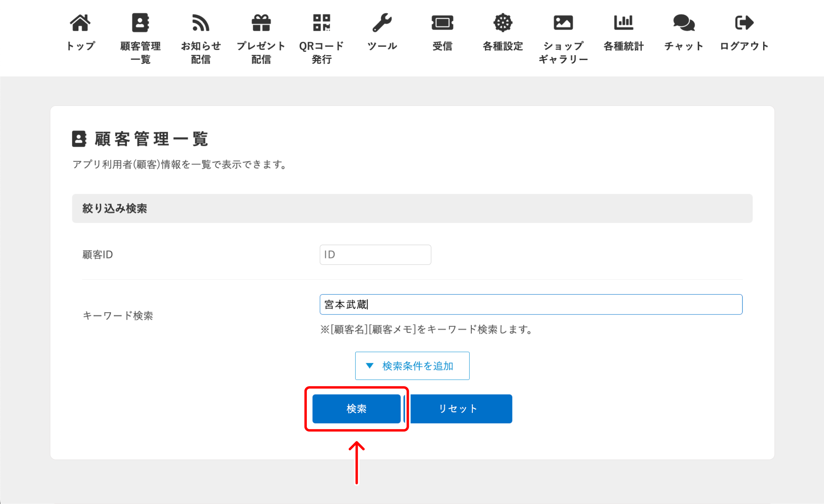The height and width of the screenshot is (504, 824).
Task: Open 各種統計 bar chart icon
Action: (623, 23)
